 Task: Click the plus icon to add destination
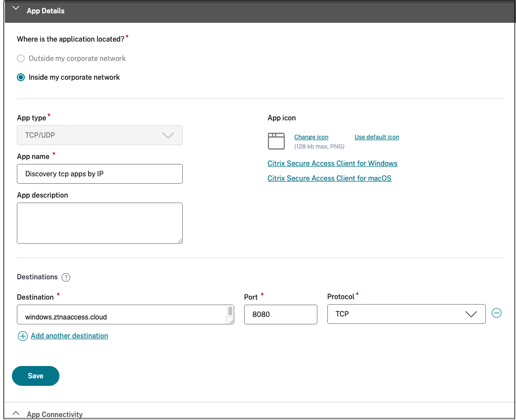point(23,336)
